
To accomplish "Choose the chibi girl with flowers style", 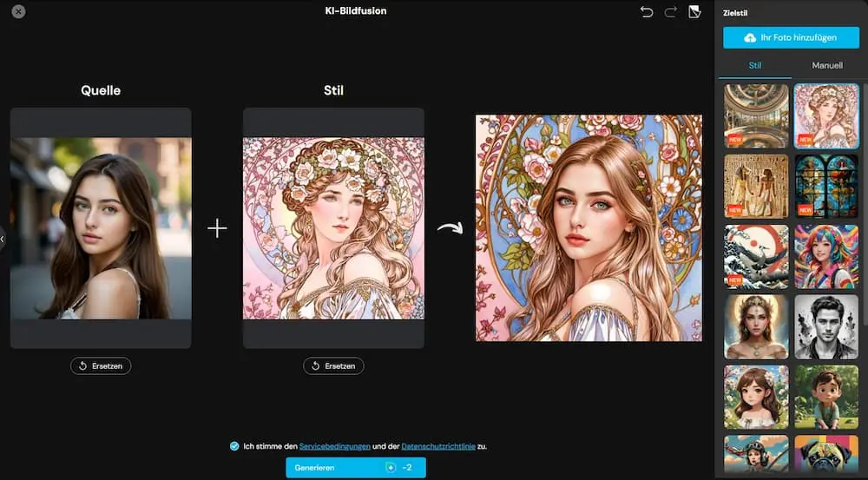I will point(756,397).
